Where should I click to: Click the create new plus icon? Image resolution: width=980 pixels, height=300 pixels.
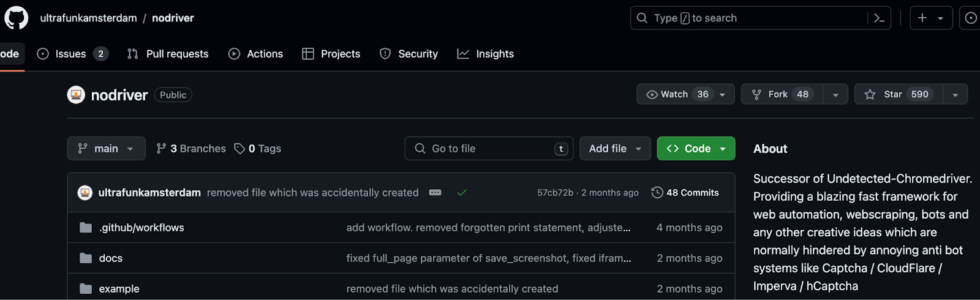[x=922, y=18]
